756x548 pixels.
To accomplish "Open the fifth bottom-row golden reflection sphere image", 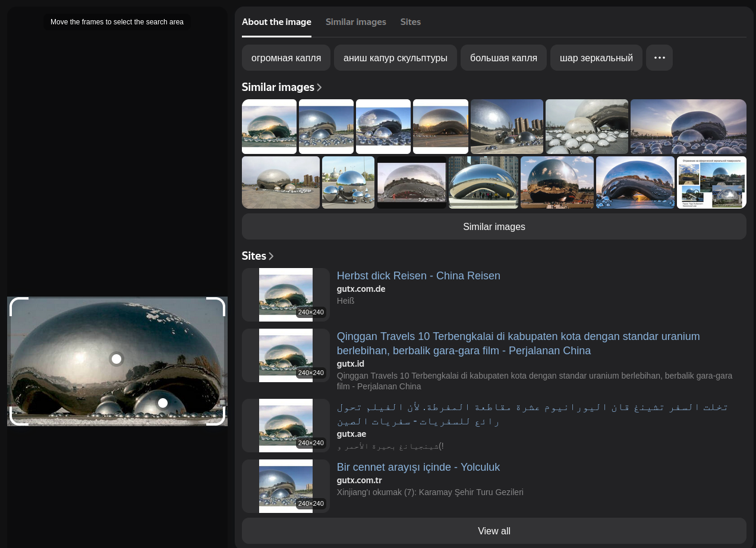I will point(557,182).
